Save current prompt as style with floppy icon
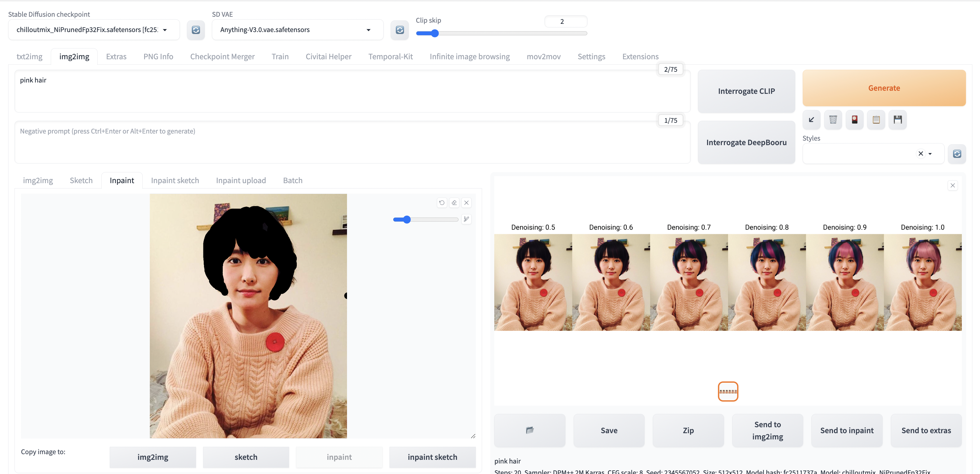This screenshot has width=980, height=474. tap(898, 120)
